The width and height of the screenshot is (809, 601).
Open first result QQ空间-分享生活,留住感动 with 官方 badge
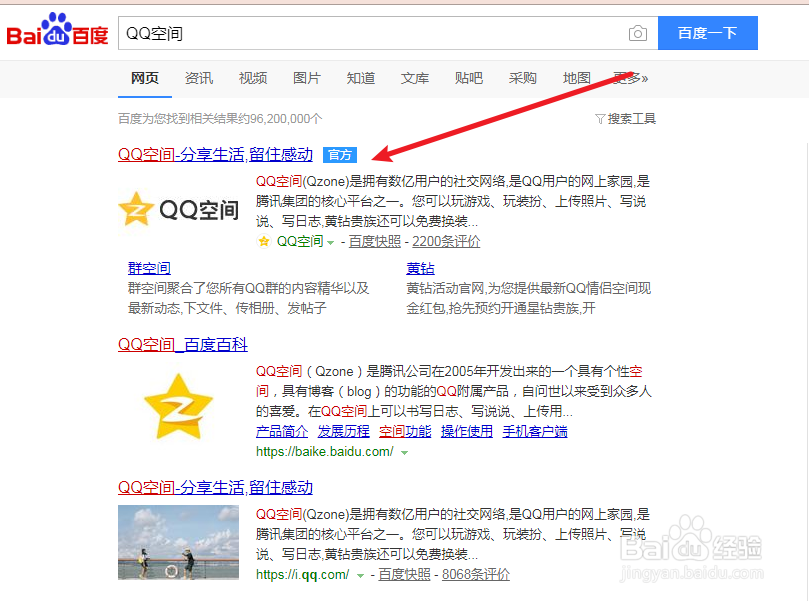point(215,154)
